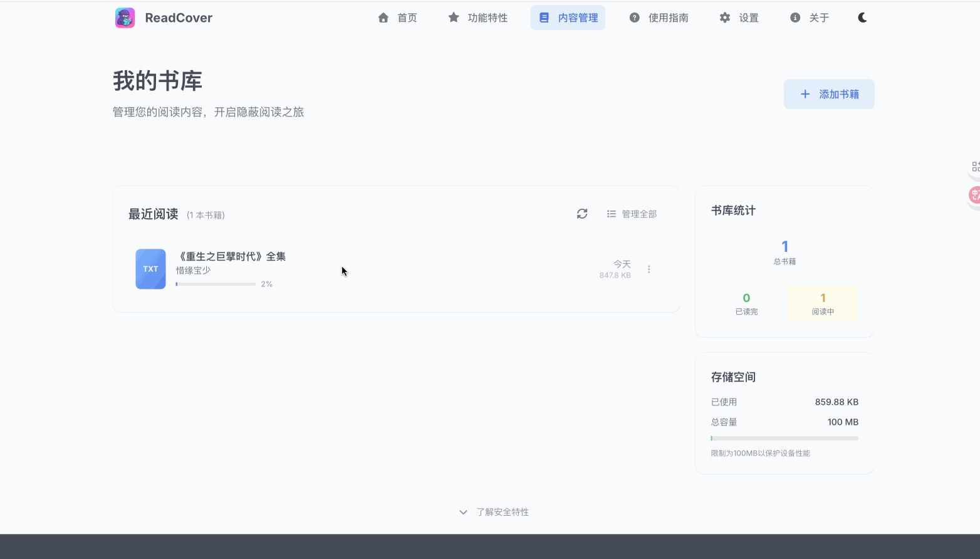The width and height of the screenshot is (980, 559).
Task: Click the 阅读中 statistics card
Action: point(823,303)
